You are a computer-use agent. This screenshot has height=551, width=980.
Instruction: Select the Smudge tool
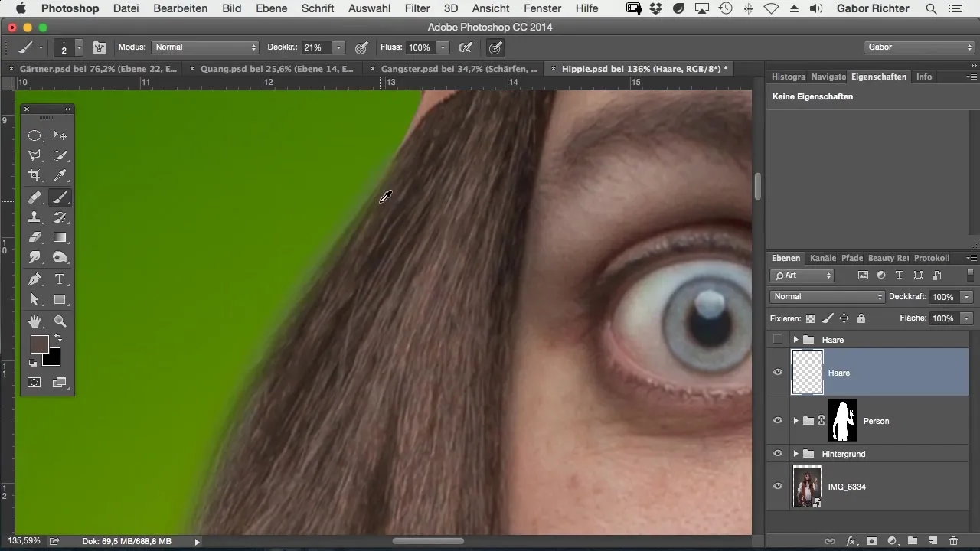pyautogui.click(x=34, y=258)
